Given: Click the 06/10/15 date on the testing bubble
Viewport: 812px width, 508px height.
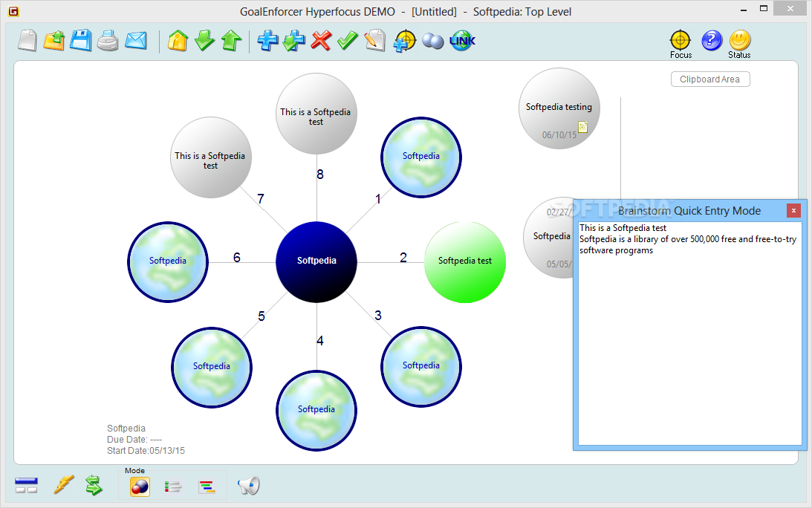Looking at the screenshot, I should pyautogui.click(x=559, y=134).
